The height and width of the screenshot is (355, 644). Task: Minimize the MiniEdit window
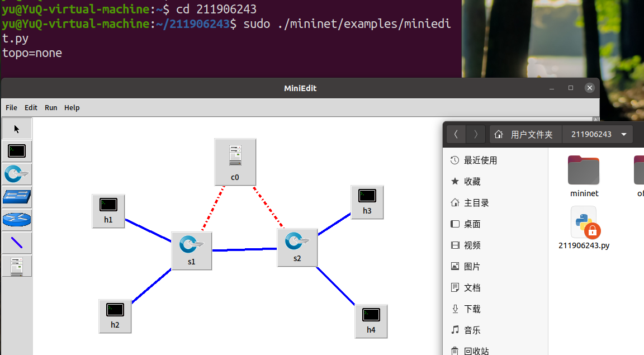point(552,88)
